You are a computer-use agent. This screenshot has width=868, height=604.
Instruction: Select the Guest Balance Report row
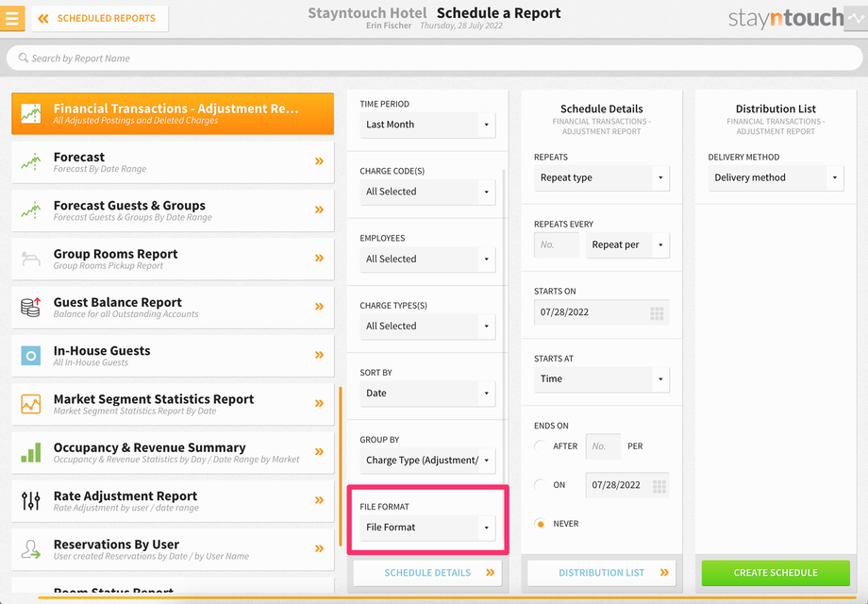(173, 307)
